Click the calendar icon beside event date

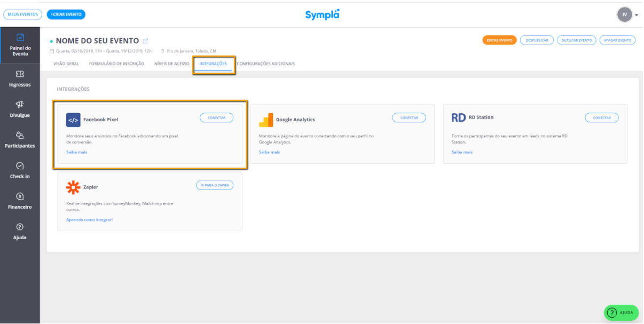[52, 51]
